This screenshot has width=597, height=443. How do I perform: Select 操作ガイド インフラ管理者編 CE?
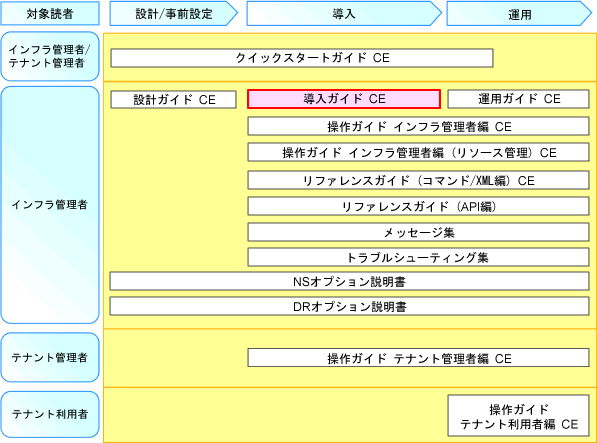(418, 126)
